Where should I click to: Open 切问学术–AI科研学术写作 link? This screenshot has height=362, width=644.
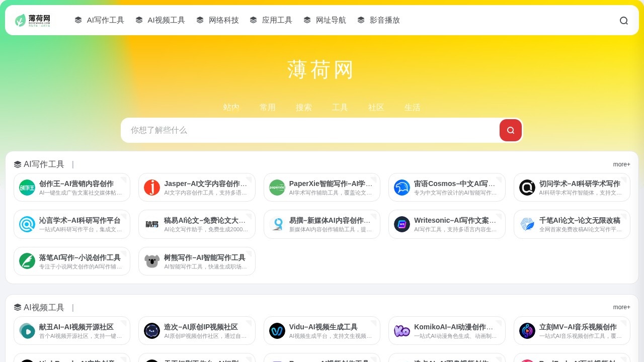coord(580,184)
